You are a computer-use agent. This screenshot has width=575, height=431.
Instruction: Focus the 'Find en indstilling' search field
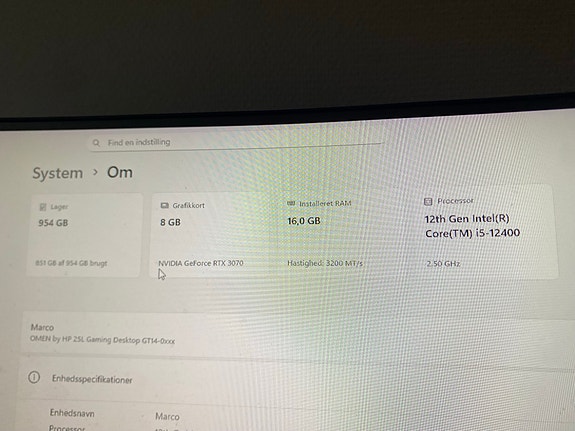[x=237, y=142]
